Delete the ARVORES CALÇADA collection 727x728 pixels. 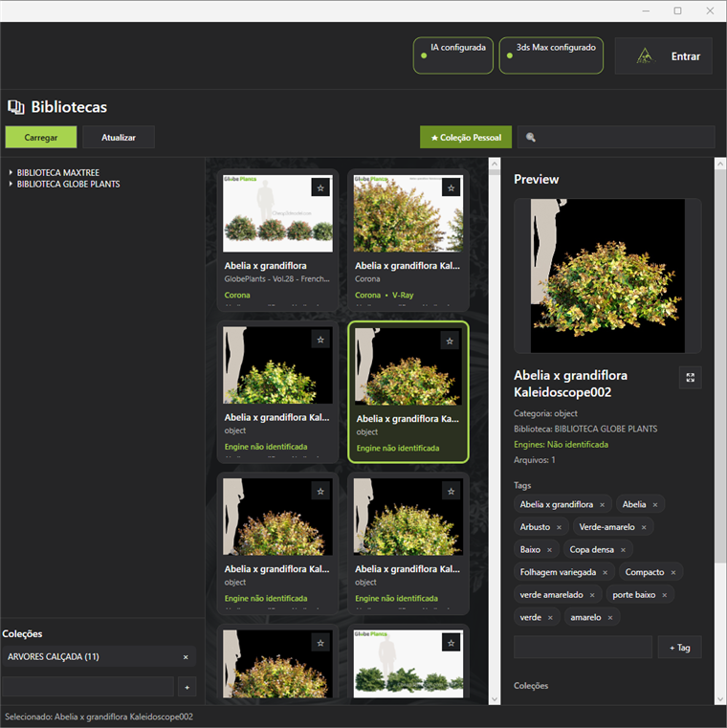pos(186,657)
